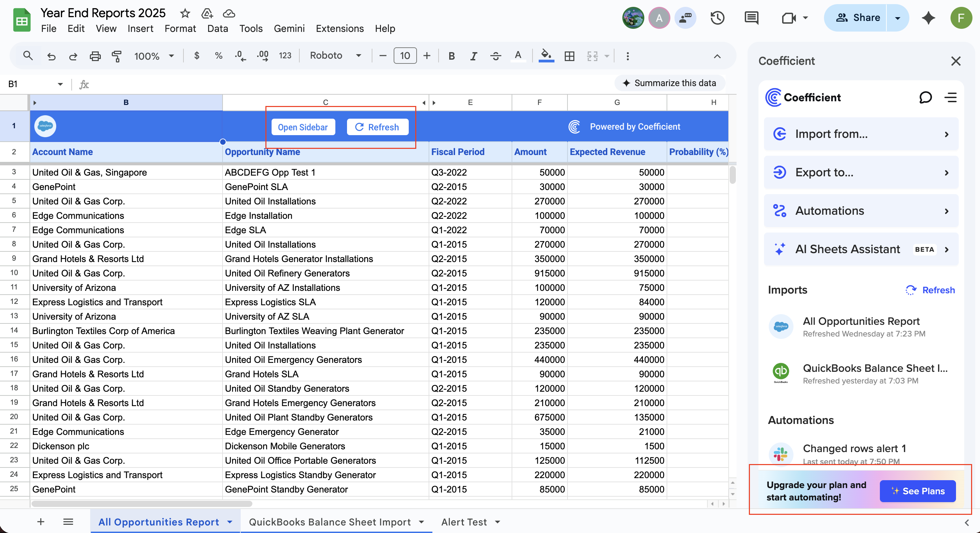Click the print icon

95,56
